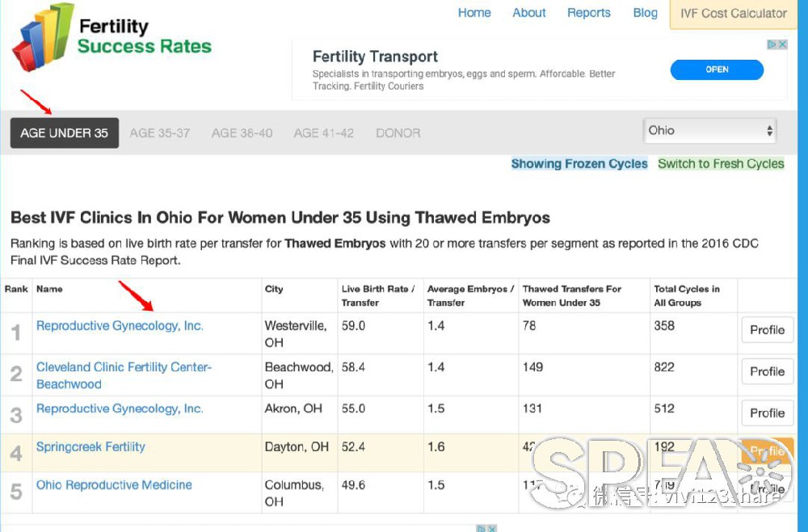Open Cleveland Clinic Fertility Center-Beachwood link
The height and width of the screenshot is (532, 808).
tap(124, 375)
